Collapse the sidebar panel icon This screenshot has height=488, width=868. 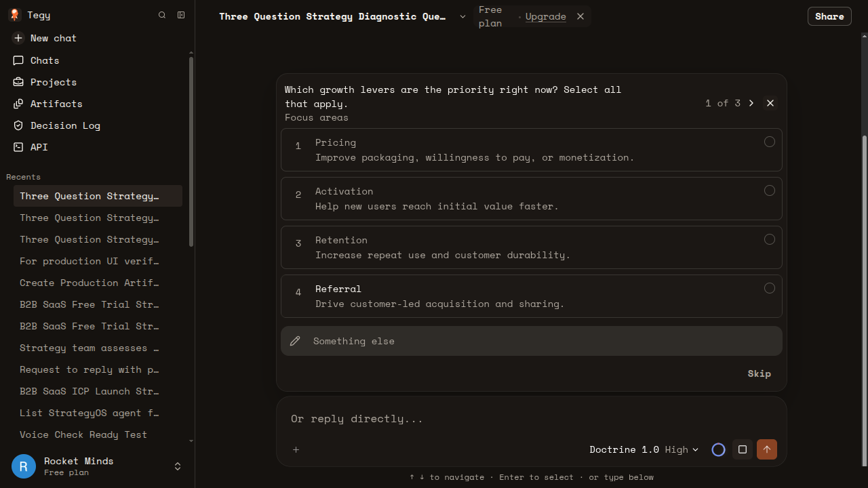pos(181,15)
